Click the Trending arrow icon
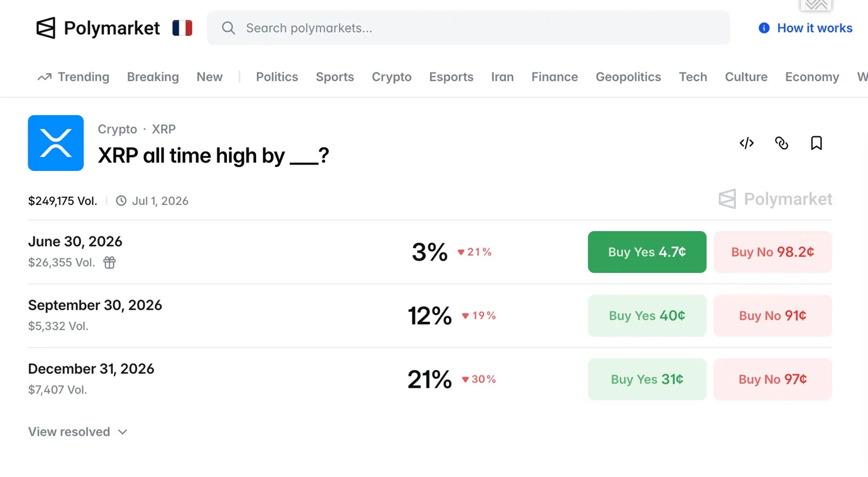The height and width of the screenshot is (477, 868). (44, 77)
